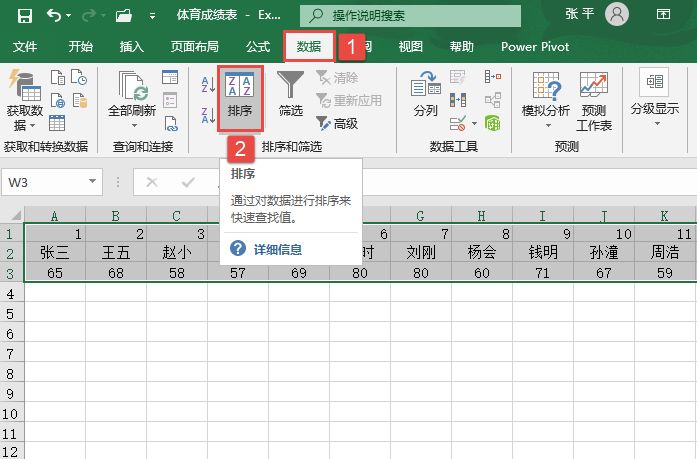Click the greyed 清除 filter command
The height and width of the screenshot is (459, 697).
pyautogui.click(x=337, y=78)
